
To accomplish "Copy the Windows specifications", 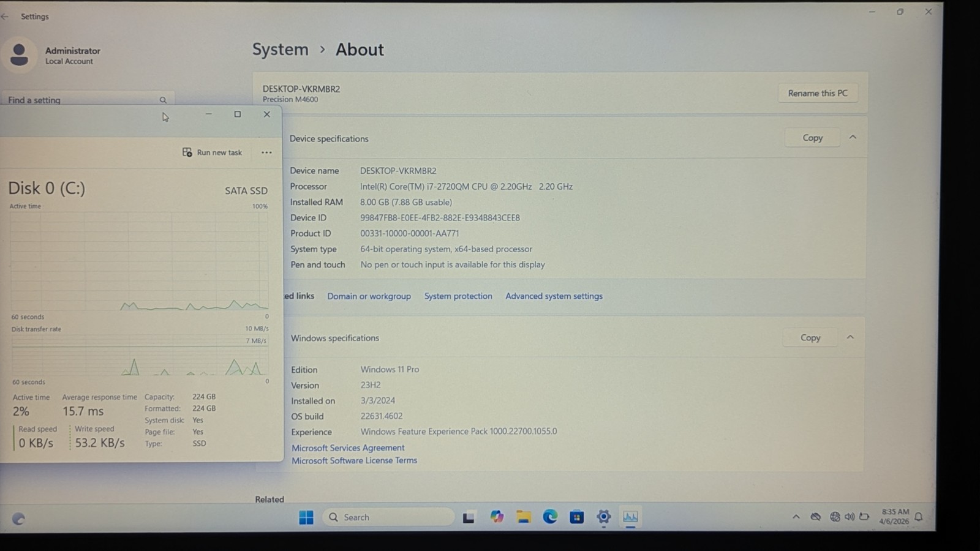I will pos(810,338).
